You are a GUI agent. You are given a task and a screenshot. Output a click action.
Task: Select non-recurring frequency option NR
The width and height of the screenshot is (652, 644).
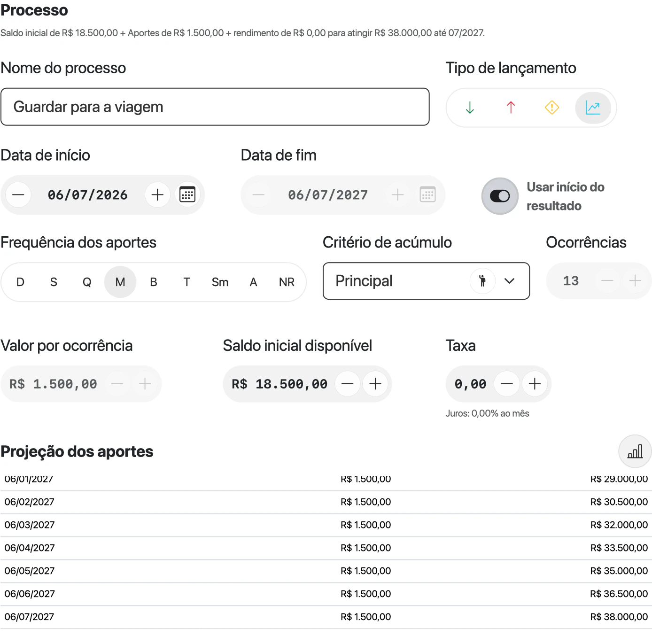pos(287,282)
